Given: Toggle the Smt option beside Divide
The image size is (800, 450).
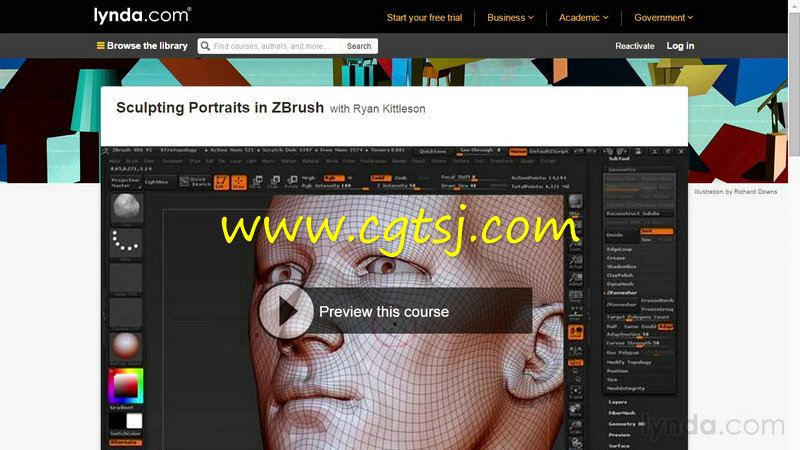Looking at the screenshot, I should point(657,231).
